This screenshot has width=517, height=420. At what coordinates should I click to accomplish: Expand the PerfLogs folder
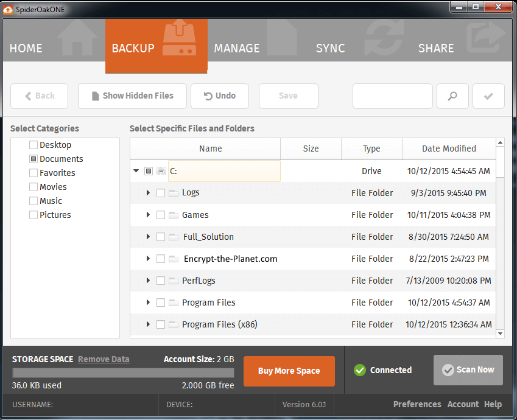148,281
